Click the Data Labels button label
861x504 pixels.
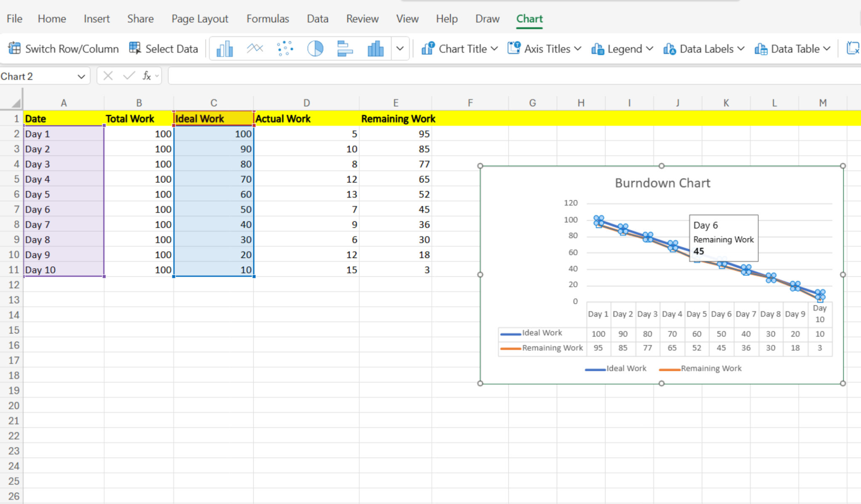(707, 49)
